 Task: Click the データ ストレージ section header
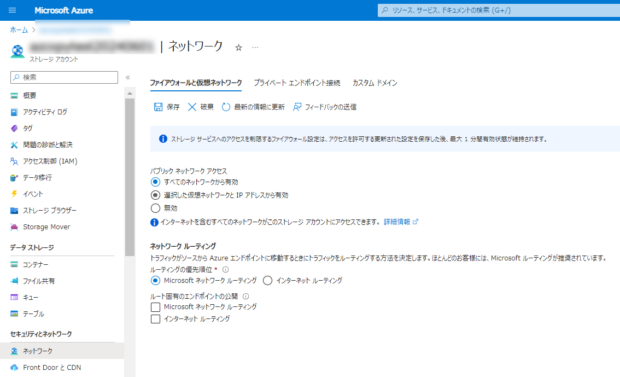(32, 248)
